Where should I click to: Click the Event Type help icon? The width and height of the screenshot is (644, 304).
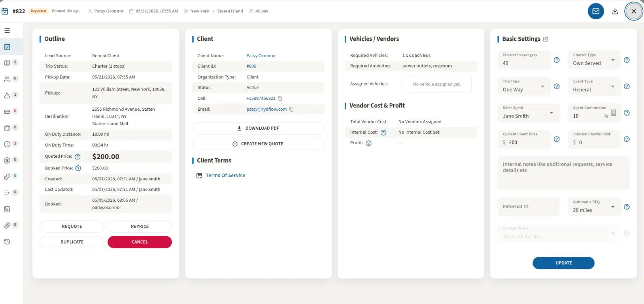[x=627, y=86]
